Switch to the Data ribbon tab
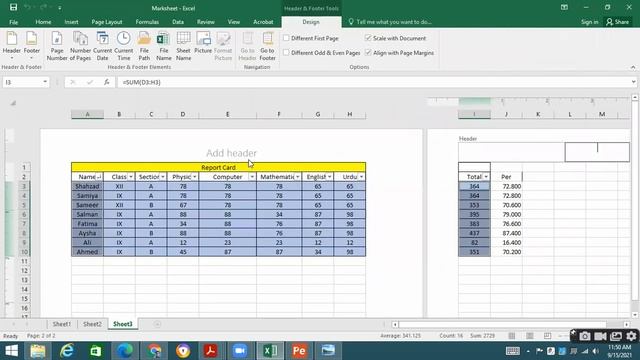Screen dimensions: 640x360 (178, 22)
